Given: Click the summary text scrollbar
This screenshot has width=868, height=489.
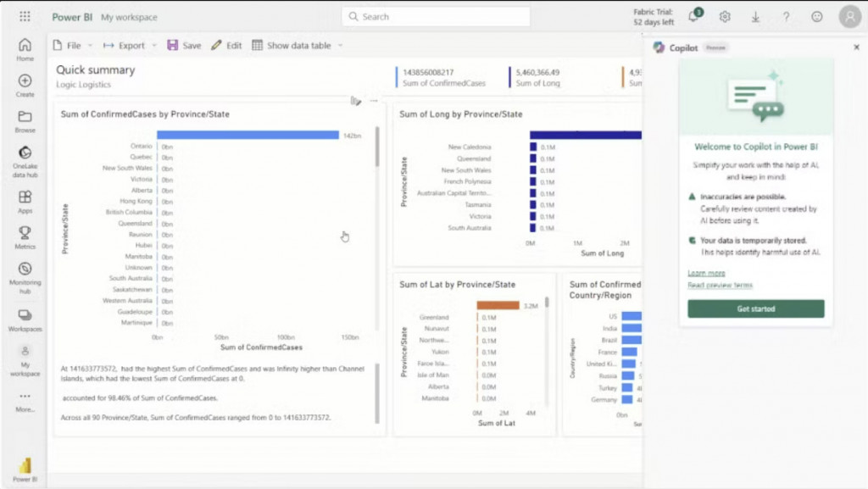Looking at the screenshot, I should tap(377, 393).
